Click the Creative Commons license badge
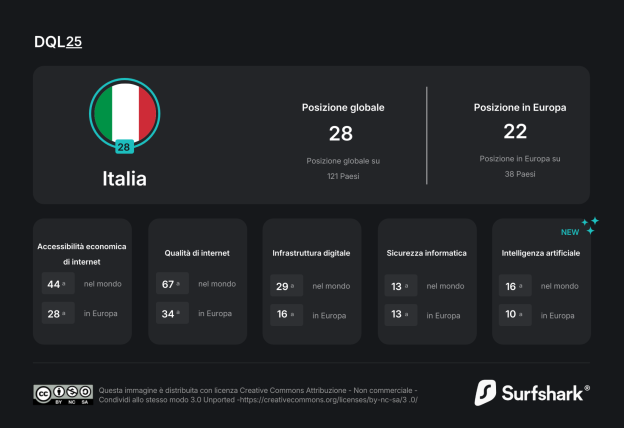The image size is (624, 428). [x=63, y=393]
